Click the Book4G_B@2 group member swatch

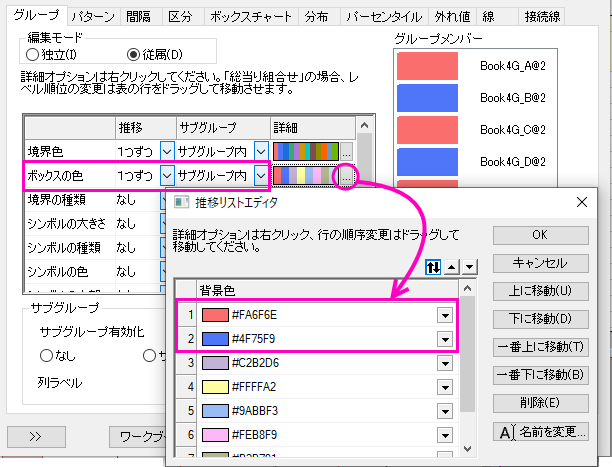tap(427, 98)
